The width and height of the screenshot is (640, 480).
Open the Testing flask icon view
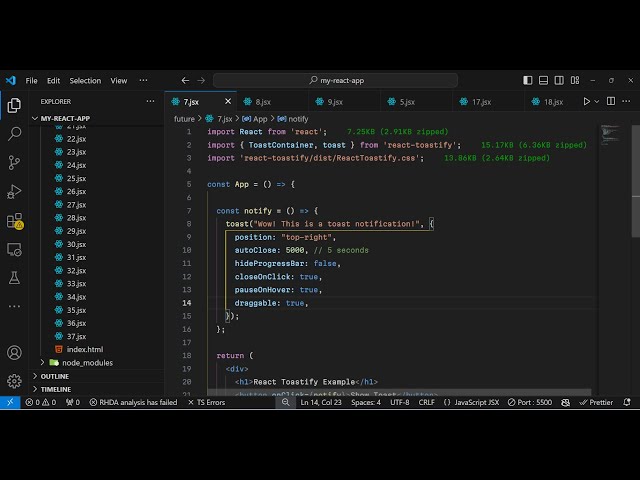14,278
